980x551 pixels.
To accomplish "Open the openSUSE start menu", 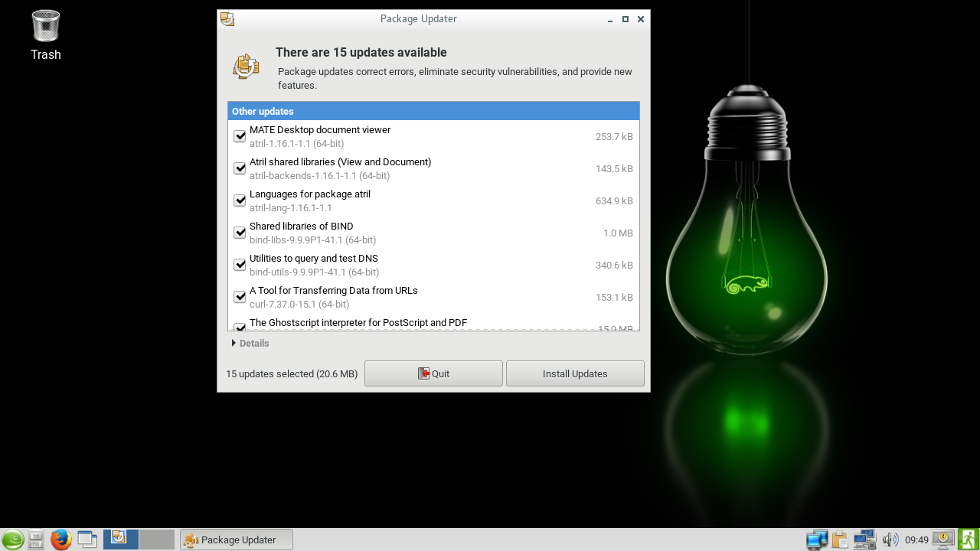I will [x=12, y=540].
